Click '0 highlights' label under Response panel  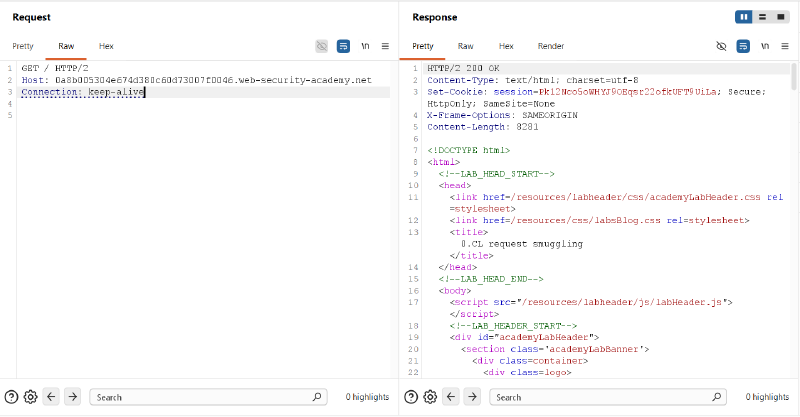pos(767,397)
